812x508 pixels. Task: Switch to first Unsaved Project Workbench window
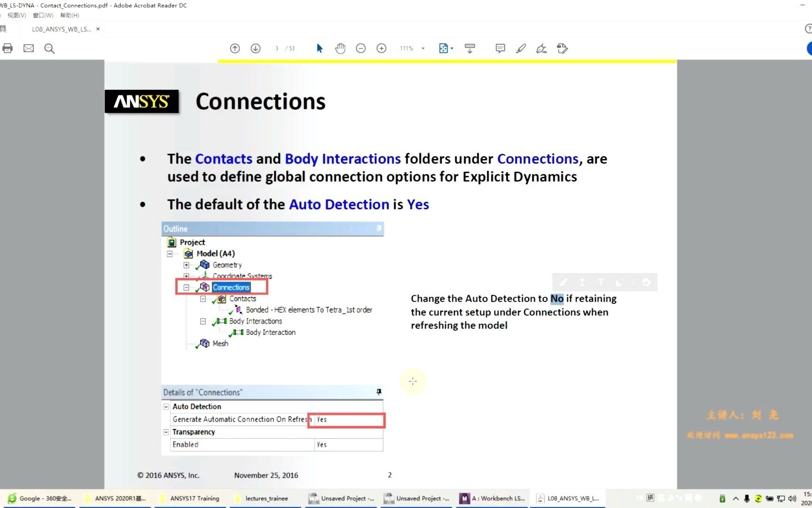click(x=341, y=499)
